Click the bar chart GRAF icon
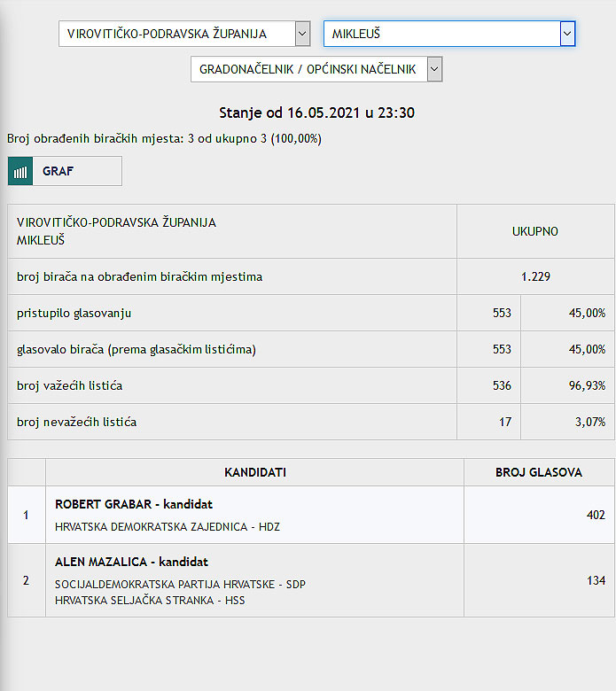 click(20, 171)
